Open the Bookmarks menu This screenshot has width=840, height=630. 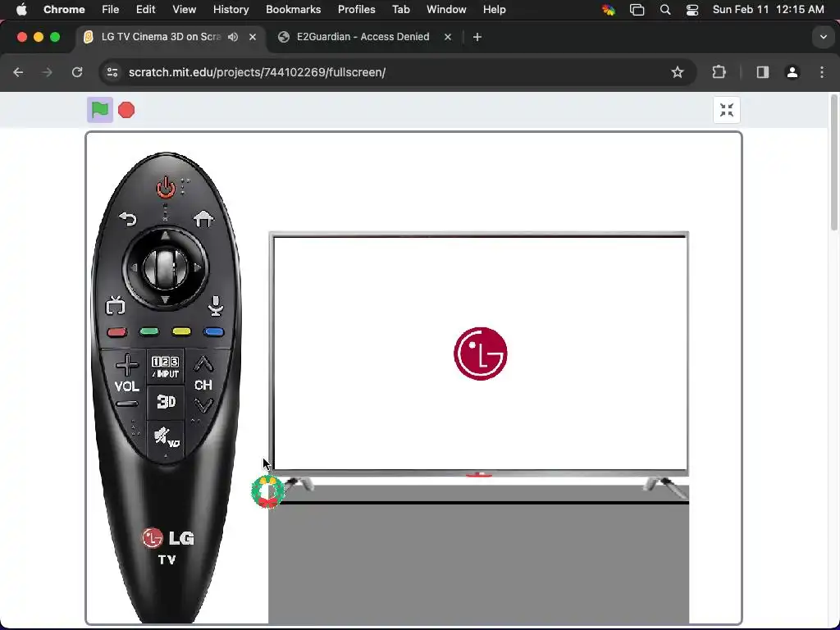click(x=293, y=10)
